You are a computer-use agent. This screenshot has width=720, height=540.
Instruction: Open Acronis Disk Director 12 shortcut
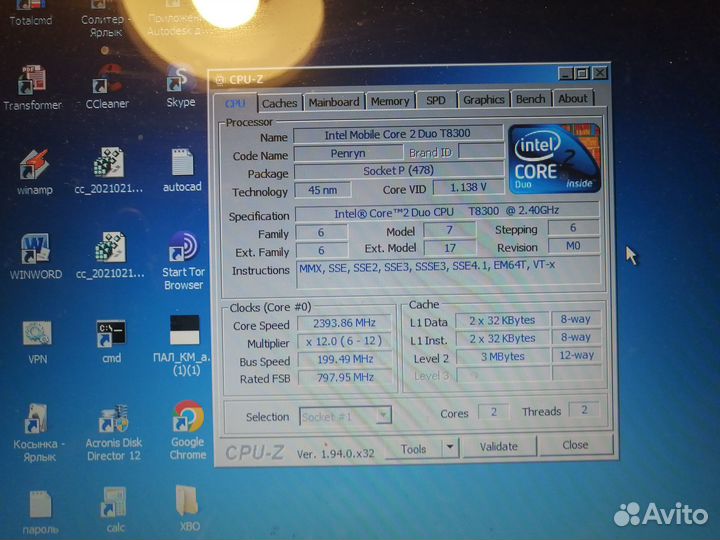click(x=113, y=433)
